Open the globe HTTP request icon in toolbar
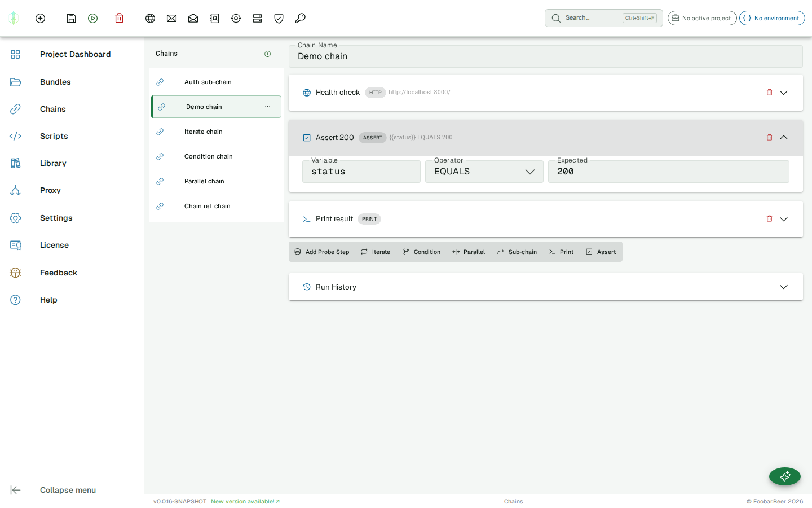This screenshot has height=508, width=812. (x=150, y=18)
